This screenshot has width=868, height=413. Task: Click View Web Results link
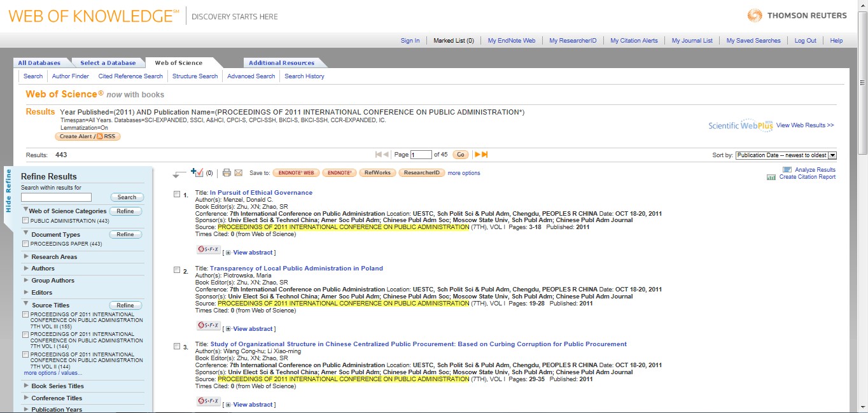tap(805, 125)
